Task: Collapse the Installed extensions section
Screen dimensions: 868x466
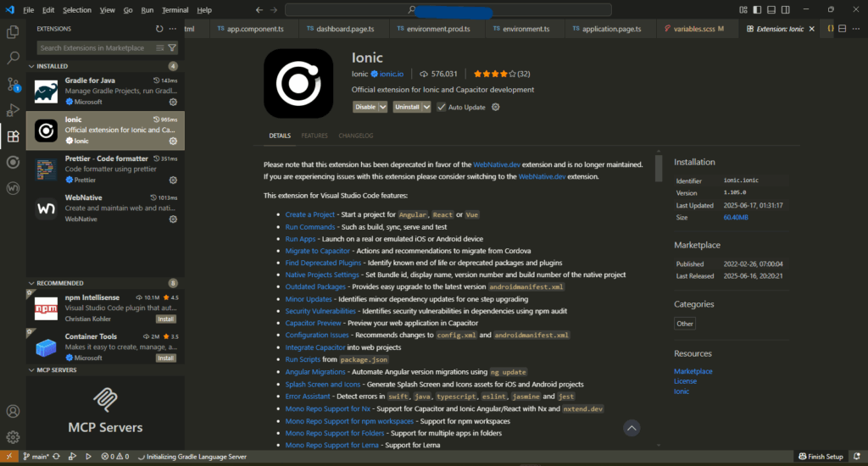Action: coord(32,65)
